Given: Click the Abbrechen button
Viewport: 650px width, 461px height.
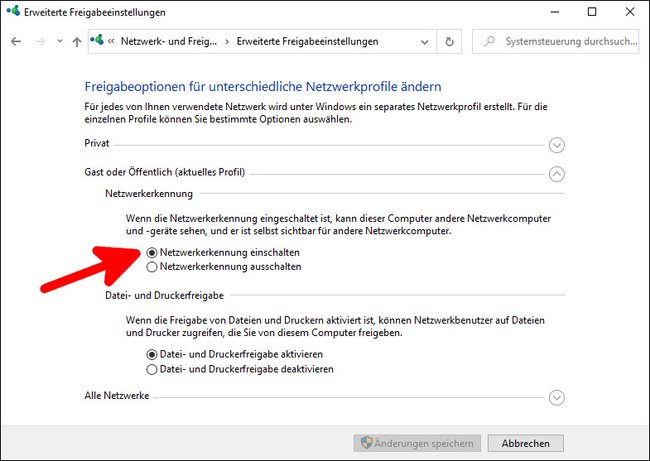Looking at the screenshot, I should pos(526,443).
